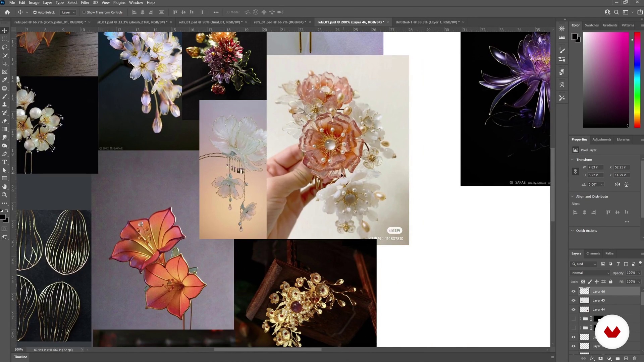Image resolution: width=644 pixels, height=362 pixels.
Task: Toggle the width-height link constraint
Action: 575,171
